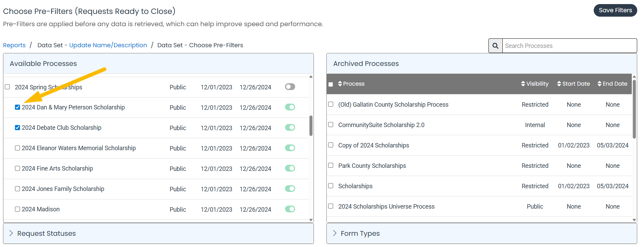This screenshot has height=247, width=644.
Task: Check 2024 Spring Scholarships checkbox
Action: pyautogui.click(x=7, y=87)
